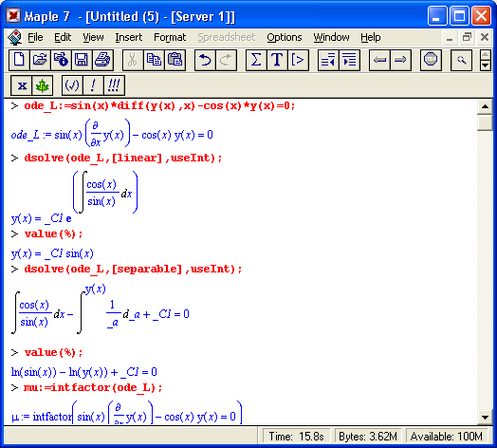This screenshot has height=448, width=497.
Task: Restore the inner worksheet window
Action: pyautogui.click(x=467, y=38)
